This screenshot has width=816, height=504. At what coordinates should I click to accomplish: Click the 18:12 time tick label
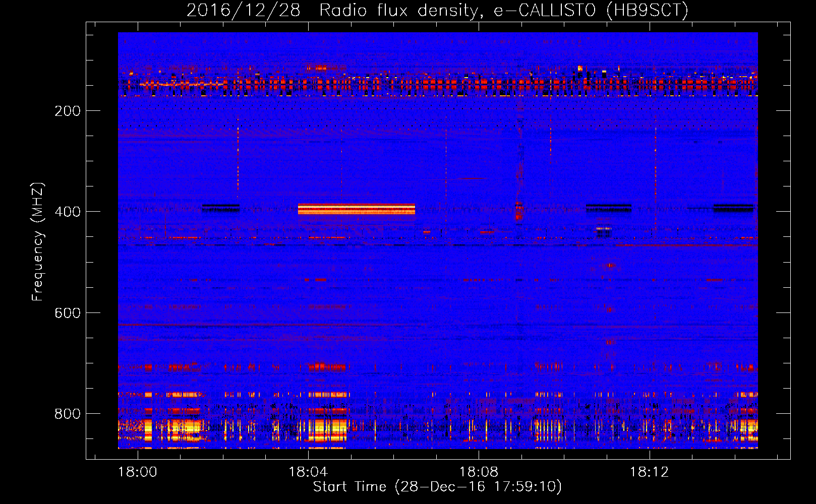[x=650, y=472]
